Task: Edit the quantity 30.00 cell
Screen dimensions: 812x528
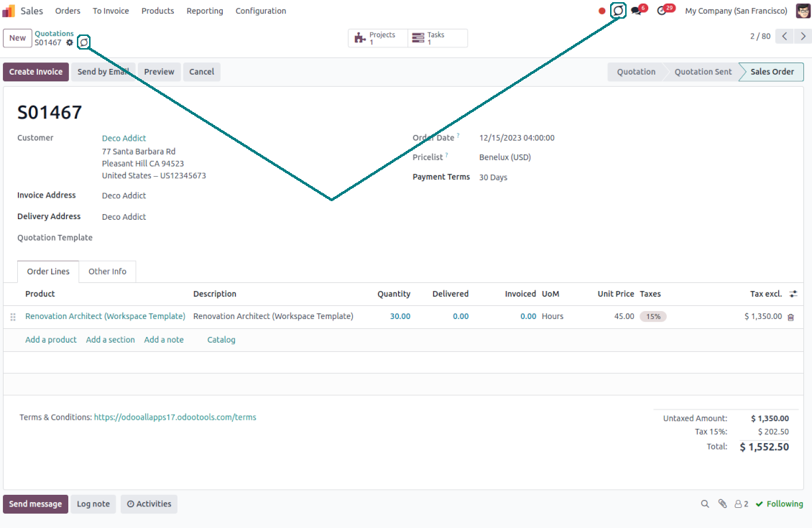Action: [x=400, y=316]
